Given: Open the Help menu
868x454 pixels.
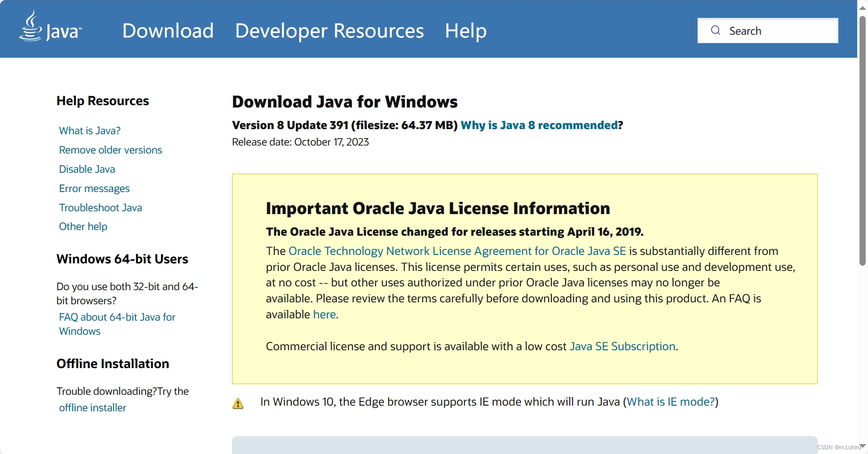Looking at the screenshot, I should click(x=465, y=31).
